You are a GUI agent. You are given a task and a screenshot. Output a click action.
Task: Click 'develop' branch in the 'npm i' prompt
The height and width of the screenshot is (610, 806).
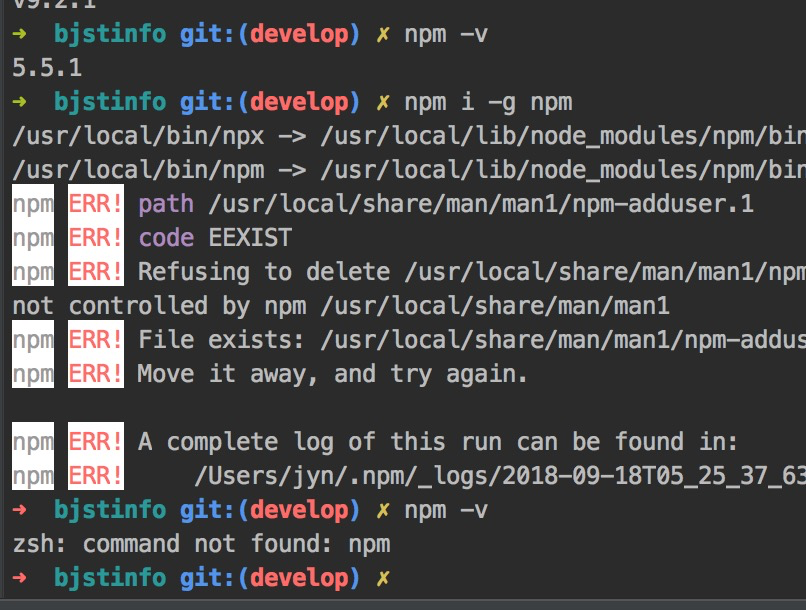point(299,102)
